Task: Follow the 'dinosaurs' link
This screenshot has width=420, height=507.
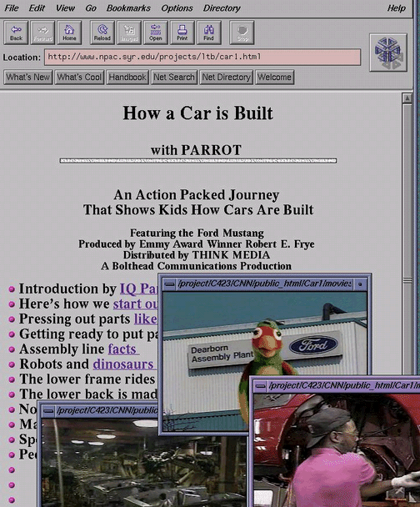Action: click(x=124, y=364)
